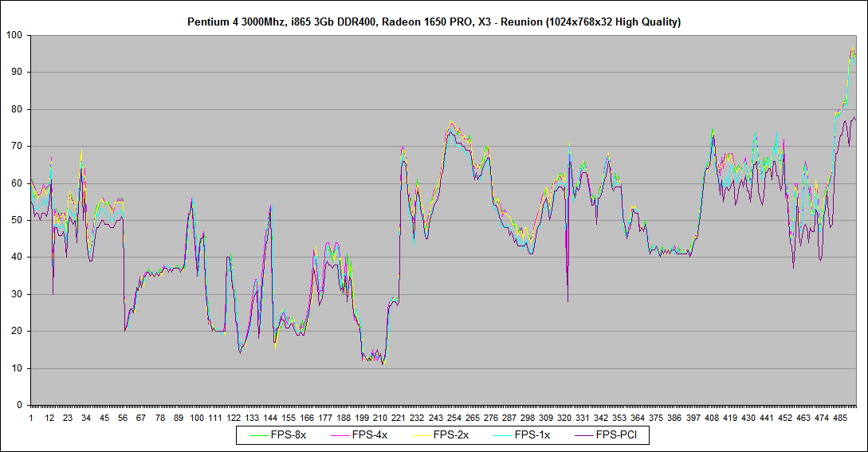
Task: Click the 20 label on vertical axis
Action: tap(17, 332)
